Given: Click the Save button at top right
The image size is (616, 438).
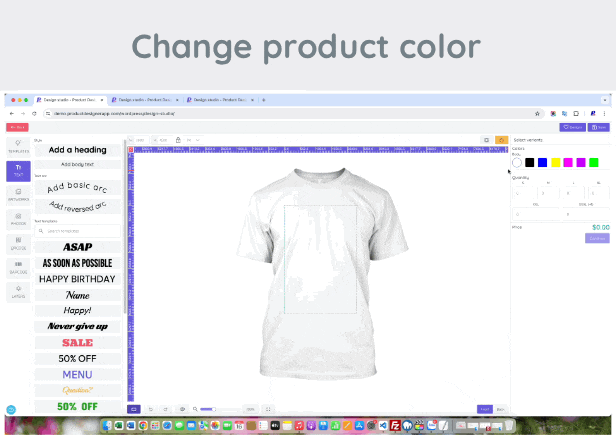Looking at the screenshot, I should 598,127.
